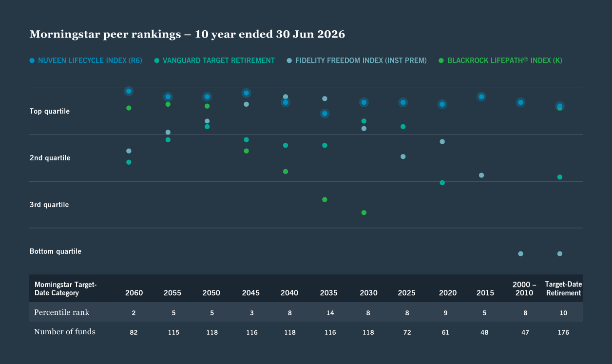This screenshot has height=364, width=612.
Task: Click the BlackRock green dot in 2045 column
Action: (246, 151)
